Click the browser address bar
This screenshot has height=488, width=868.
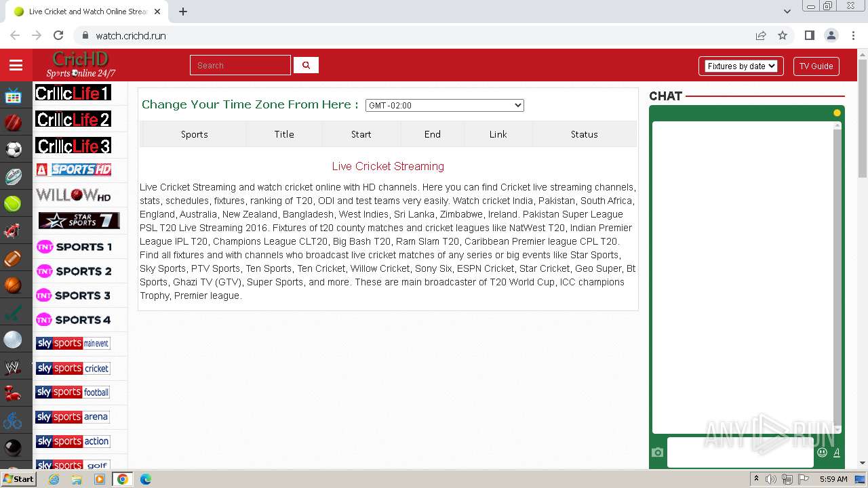pyautogui.click(x=420, y=35)
